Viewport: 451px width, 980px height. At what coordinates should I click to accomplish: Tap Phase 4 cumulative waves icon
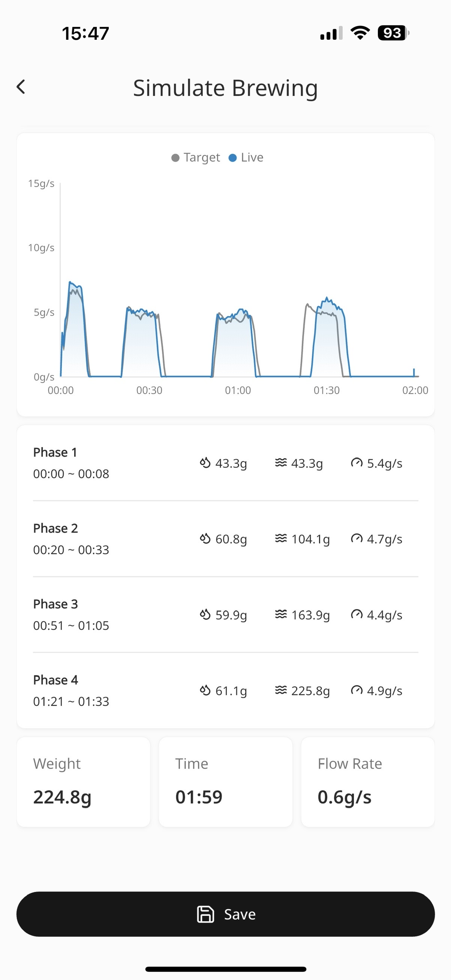[281, 690]
